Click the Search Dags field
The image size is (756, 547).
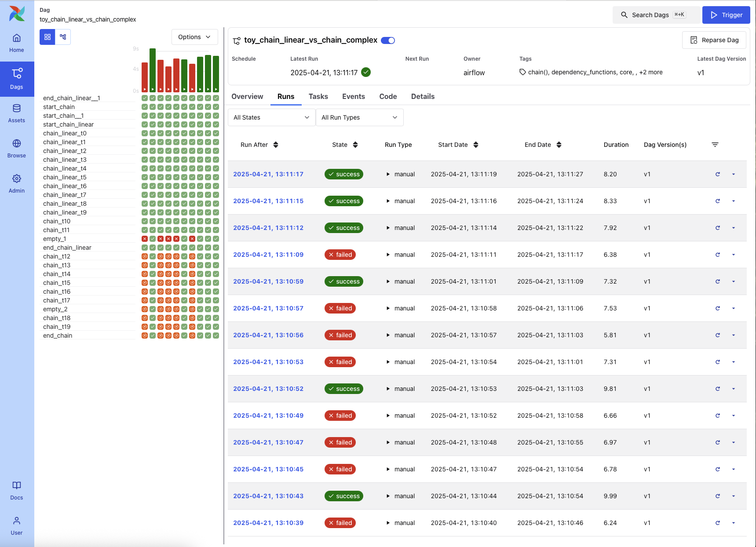(x=655, y=15)
